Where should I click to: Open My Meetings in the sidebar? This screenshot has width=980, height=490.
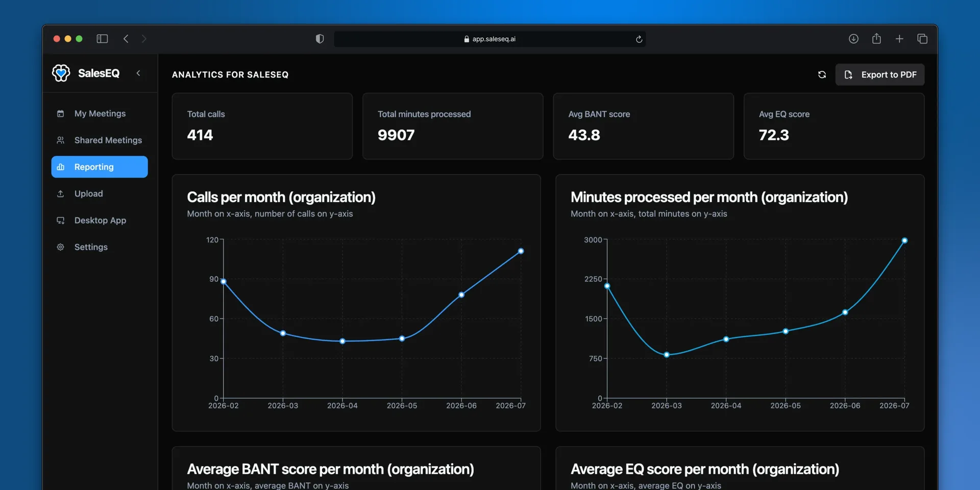click(x=100, y=113)
